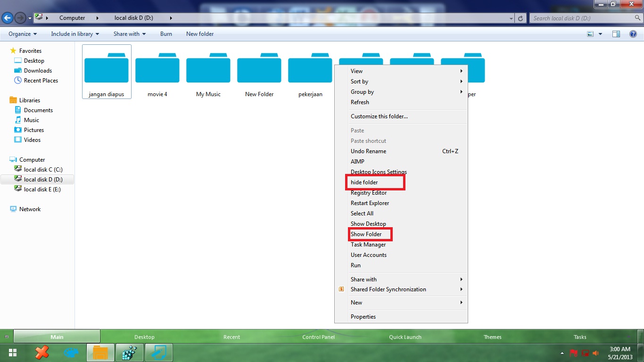Open the Share with submenu arrow
This screenshot has width=644, height=362.
[x=461, y=279]
